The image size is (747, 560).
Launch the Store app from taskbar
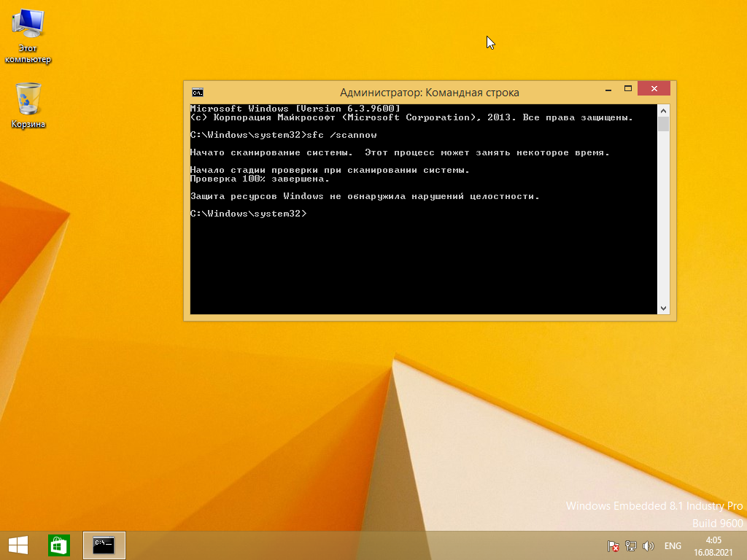point(58,545)
